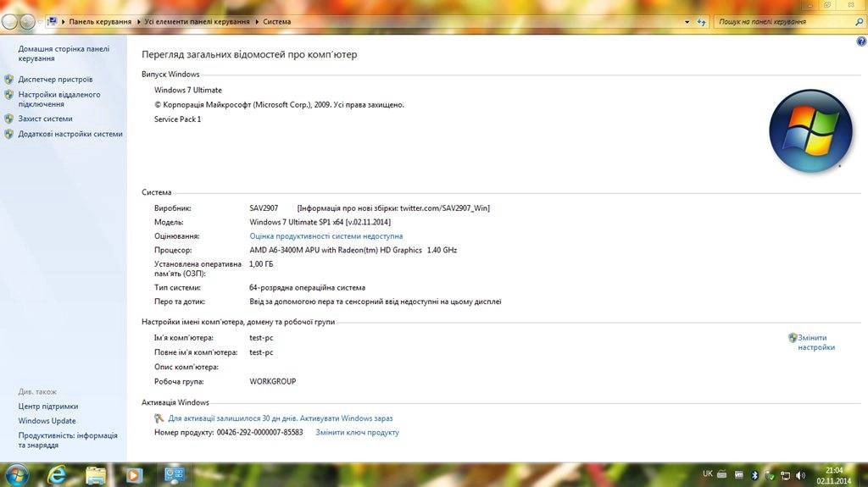Expand arrow before Система breadcrumb
868x487 pixels.
pos(257,21)
